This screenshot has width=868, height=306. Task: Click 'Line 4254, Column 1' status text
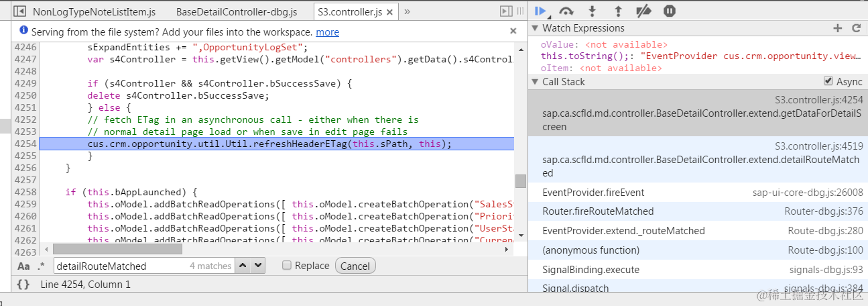click(86, 285)
